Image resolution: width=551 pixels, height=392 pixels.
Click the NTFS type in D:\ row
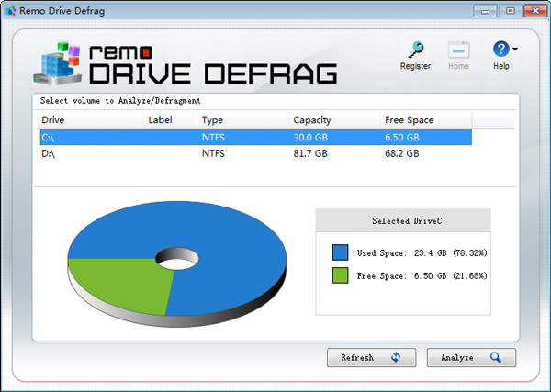tap(213, 153)
